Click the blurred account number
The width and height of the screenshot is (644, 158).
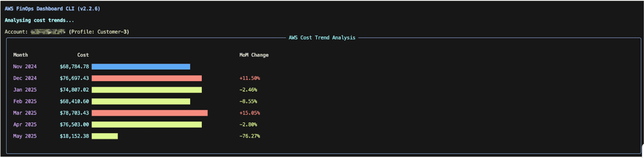coord(48,32)
